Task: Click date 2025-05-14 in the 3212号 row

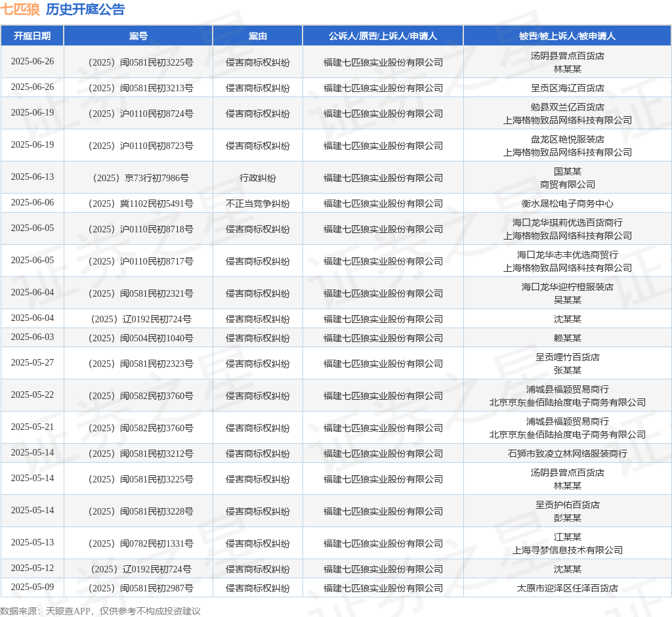Action: (33, 452)
